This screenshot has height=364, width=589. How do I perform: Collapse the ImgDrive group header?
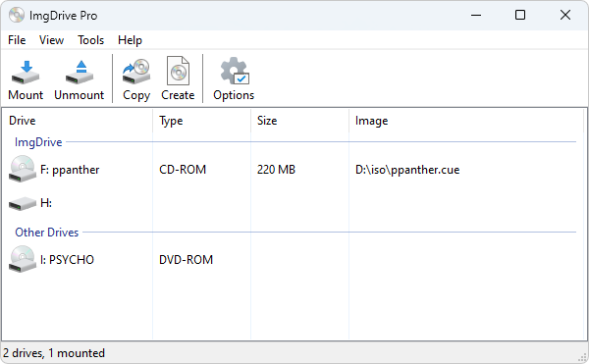tap(38, 142)
